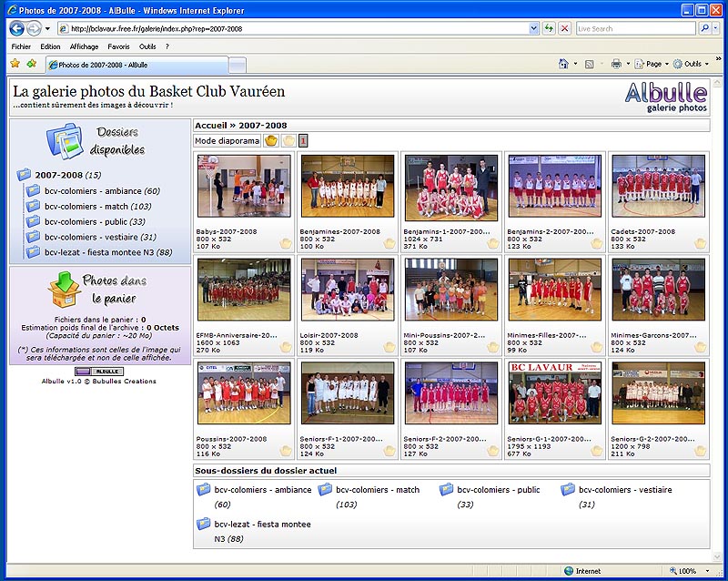Click the Accueil breadcrumb link
The image size is (728, 581).
(211, 126)
